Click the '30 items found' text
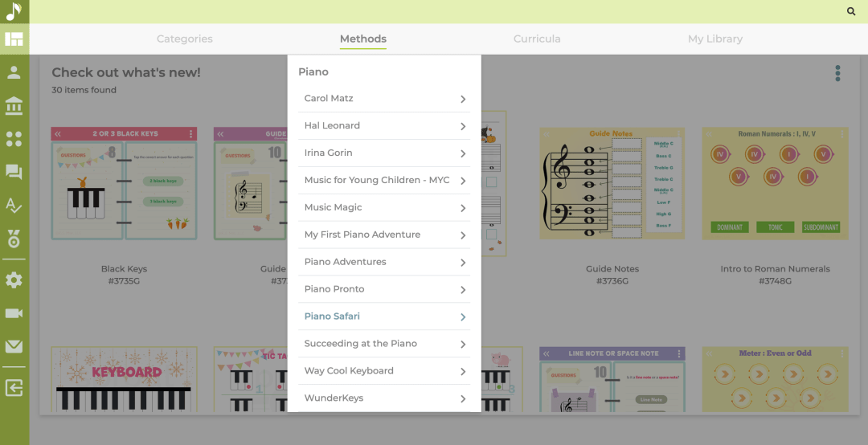This screenshot has height=445, width=868. click(84, 90)
